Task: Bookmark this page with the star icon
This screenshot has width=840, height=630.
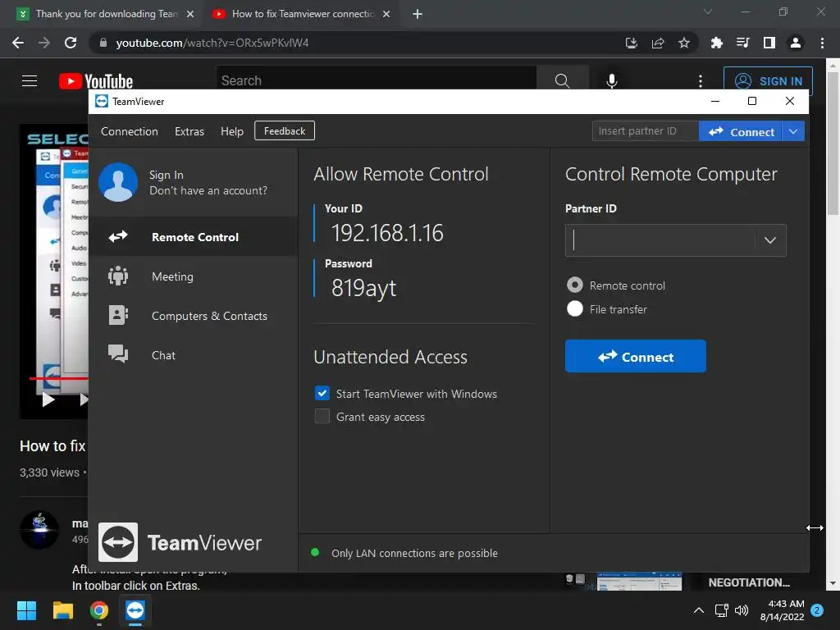Action: pos(683,43)
